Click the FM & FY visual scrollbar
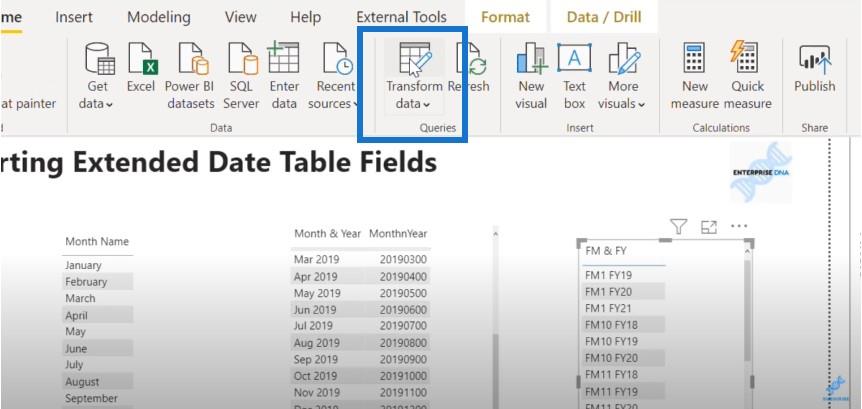This screenshot has width=862, height=409. (x=747, y=311)
